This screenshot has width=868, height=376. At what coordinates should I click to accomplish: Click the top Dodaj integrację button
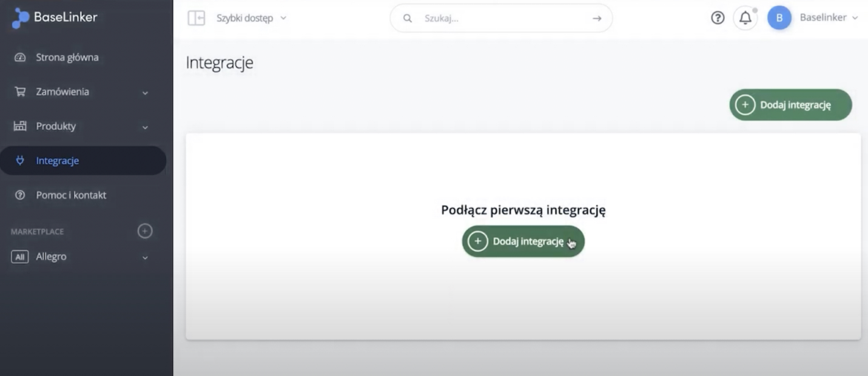790,104
